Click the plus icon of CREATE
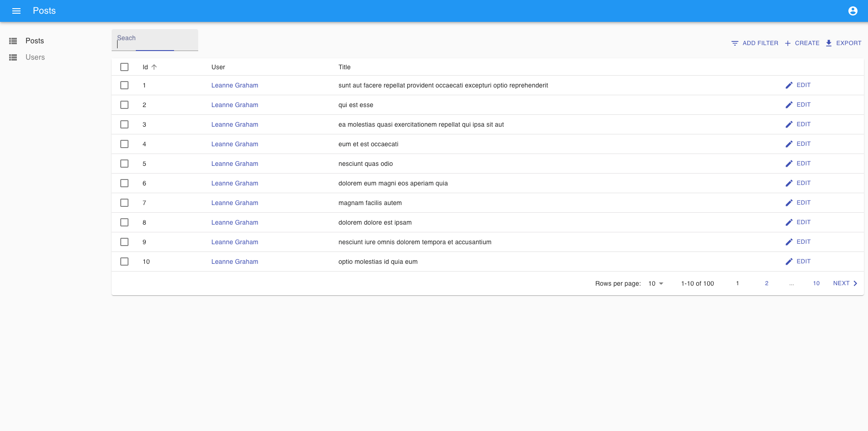This screenshot has height=431, width=868. [788, 43]
